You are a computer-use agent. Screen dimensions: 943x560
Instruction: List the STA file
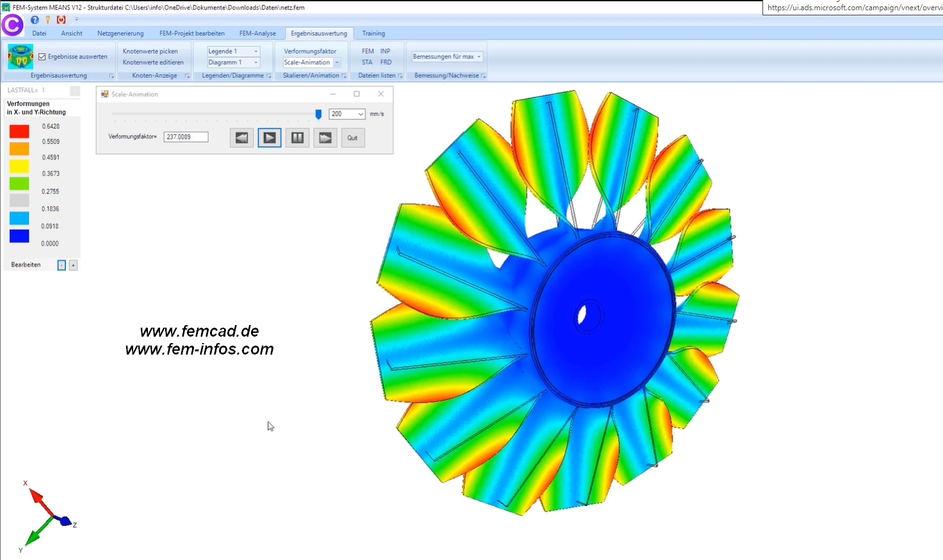pos(367,62)
